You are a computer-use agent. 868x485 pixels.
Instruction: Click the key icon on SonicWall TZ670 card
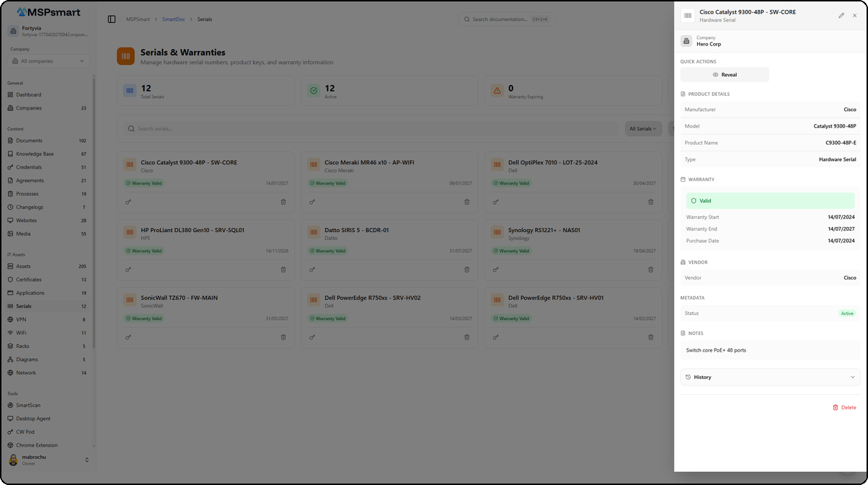(x=128, y=337)
